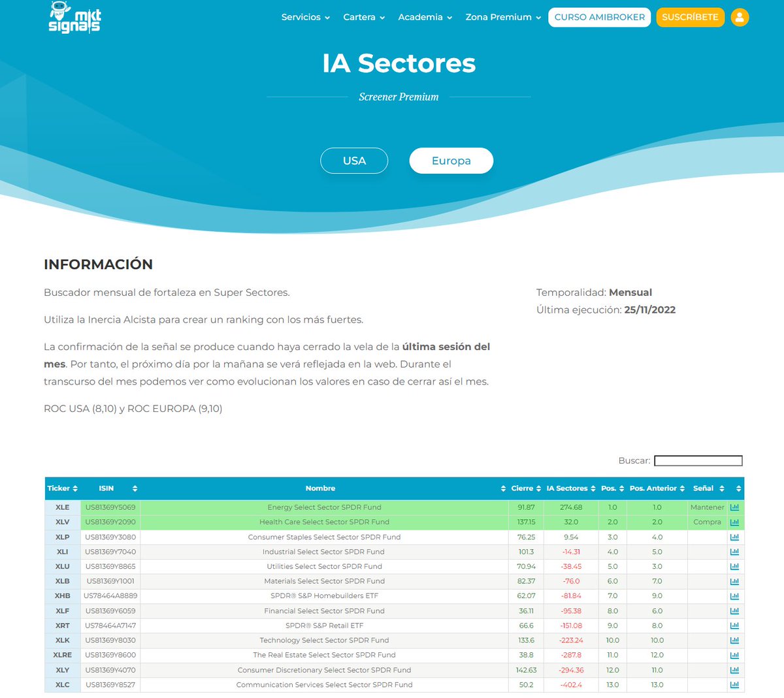Click The Real Estate Select Sector name

[x=324, y=655]
